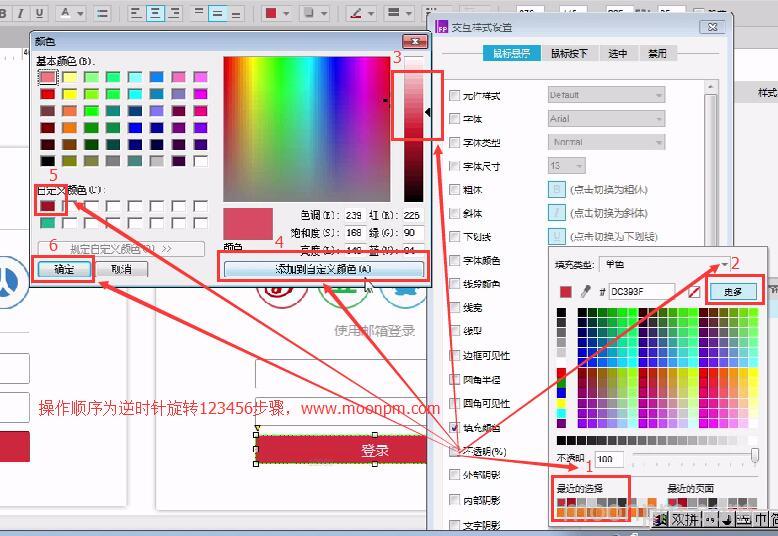778x536 pixels.
Task: Click the align text right icon
Action: (x=176, y=14)
